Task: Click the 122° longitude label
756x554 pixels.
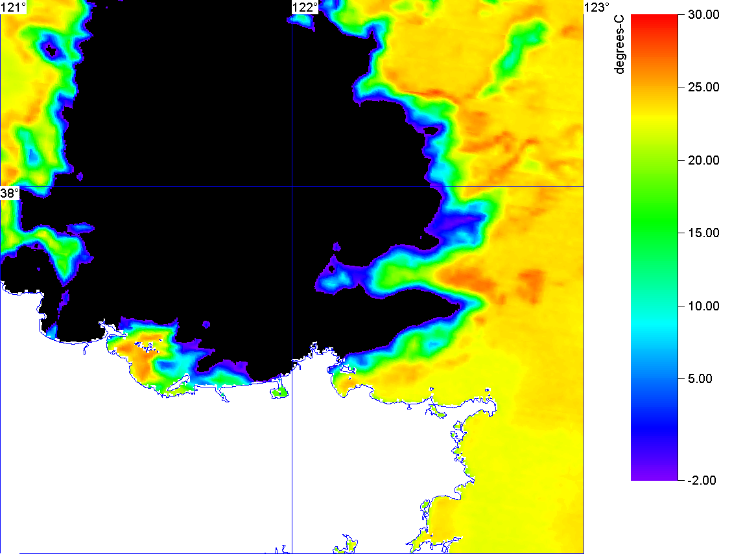Action: pyautogui.click(x=305, y=7)
